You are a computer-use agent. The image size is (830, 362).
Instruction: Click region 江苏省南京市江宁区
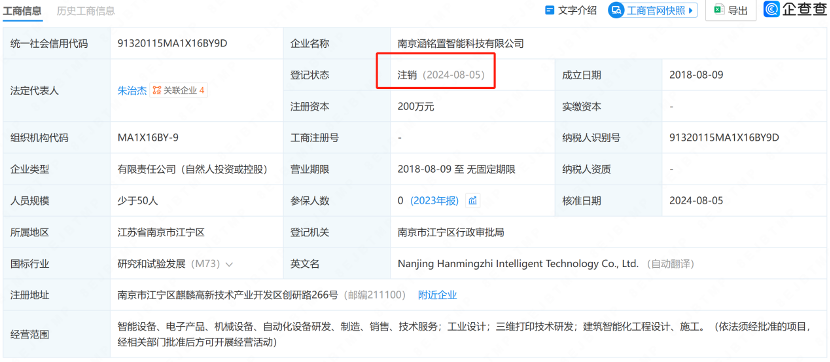pyautogui.click(x=161, y=232)
